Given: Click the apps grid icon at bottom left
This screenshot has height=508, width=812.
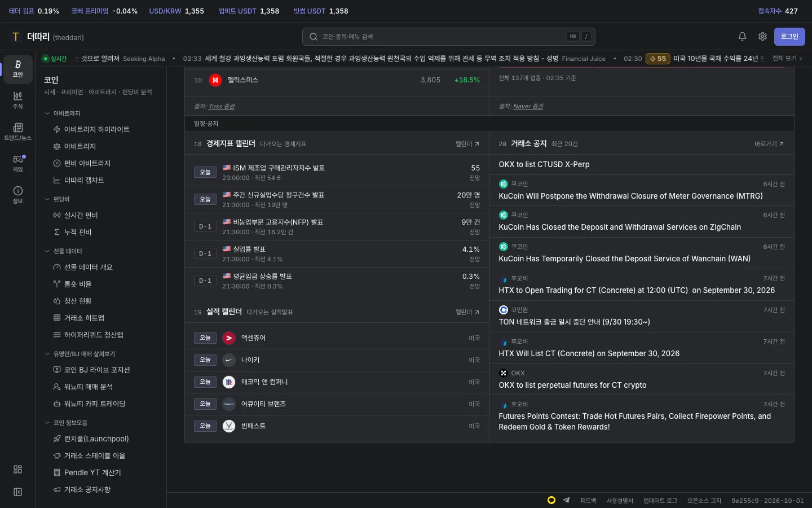Looking at the screenshot, I should point(17,470).
